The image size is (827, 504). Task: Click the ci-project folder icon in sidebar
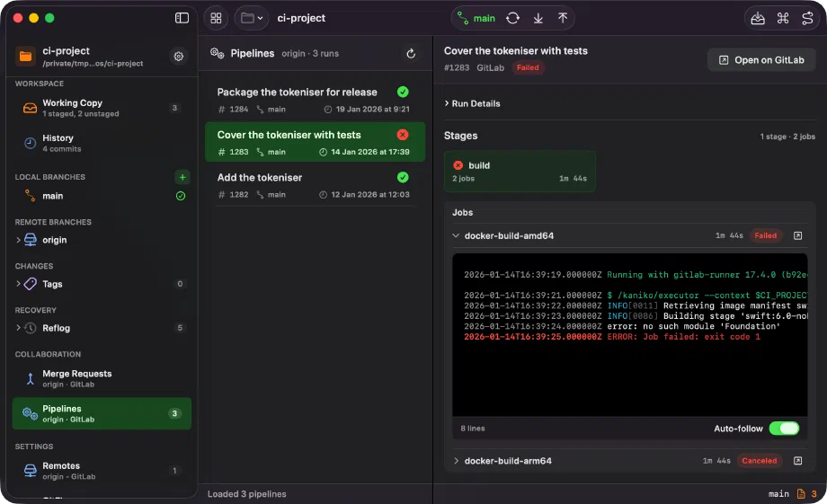coord(25,56)
